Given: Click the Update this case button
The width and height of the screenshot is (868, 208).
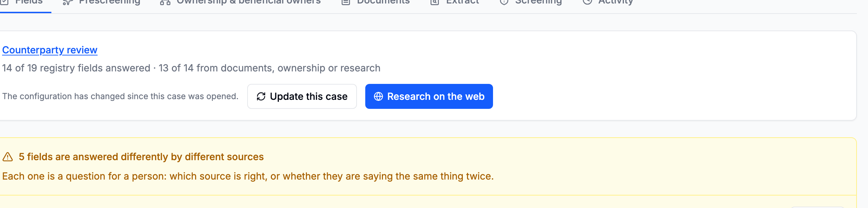Looking at the screenshot, I should 302,96.
